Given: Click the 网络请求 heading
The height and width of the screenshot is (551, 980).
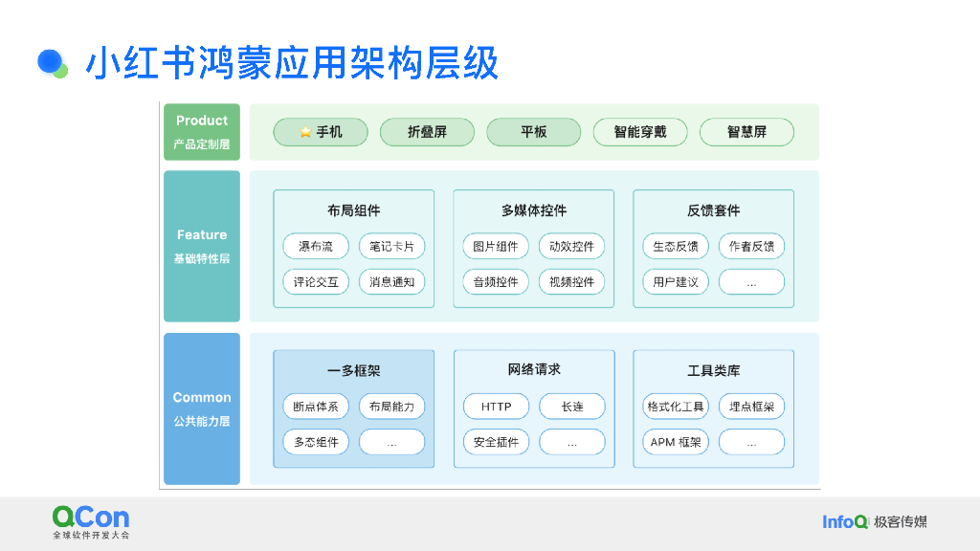Looking at the screenshot, I should [534, 369].
